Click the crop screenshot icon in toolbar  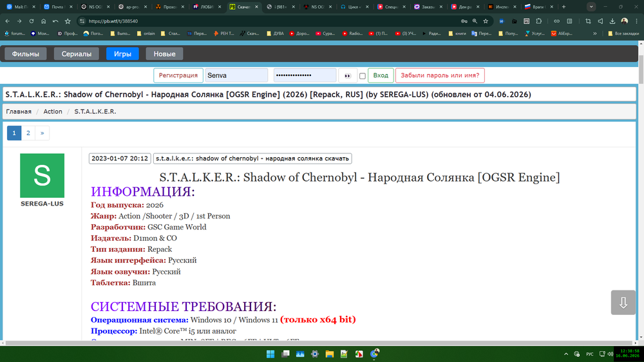coord(588,21)
